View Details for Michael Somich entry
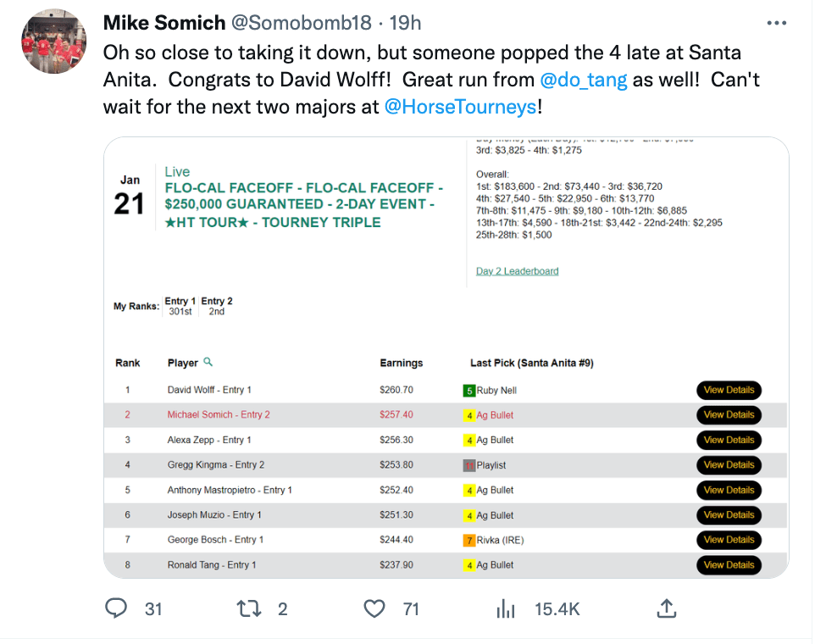The image size is (826, 644). 729,415
